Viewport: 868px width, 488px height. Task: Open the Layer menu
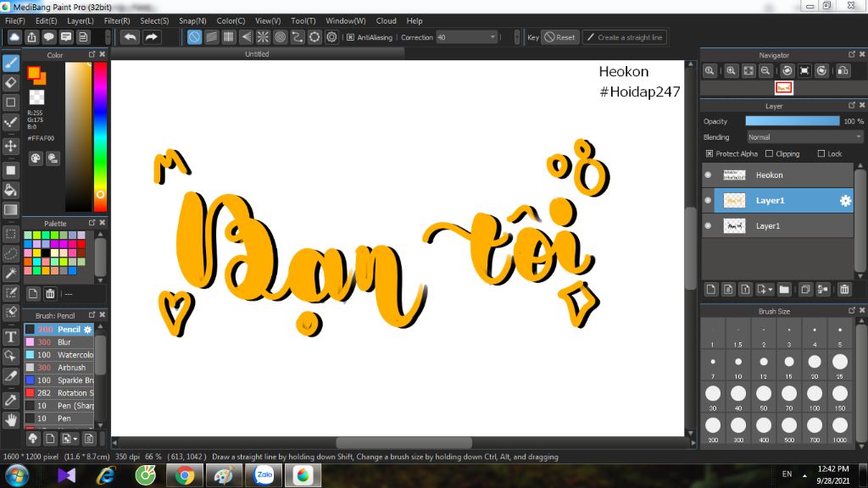coord(81,20)
